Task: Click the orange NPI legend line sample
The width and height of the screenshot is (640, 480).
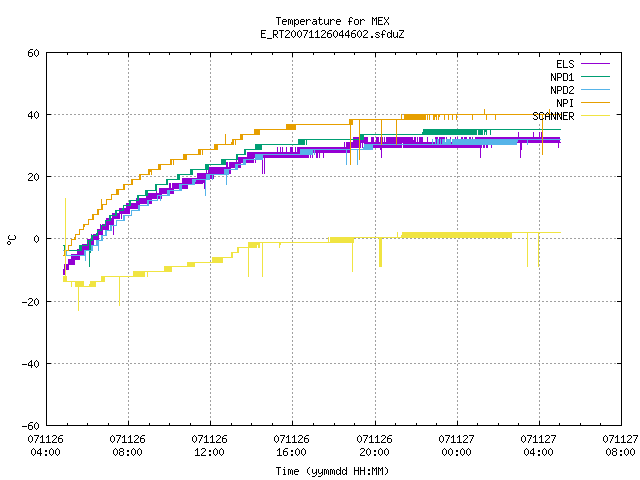Action: pos(596,103)
